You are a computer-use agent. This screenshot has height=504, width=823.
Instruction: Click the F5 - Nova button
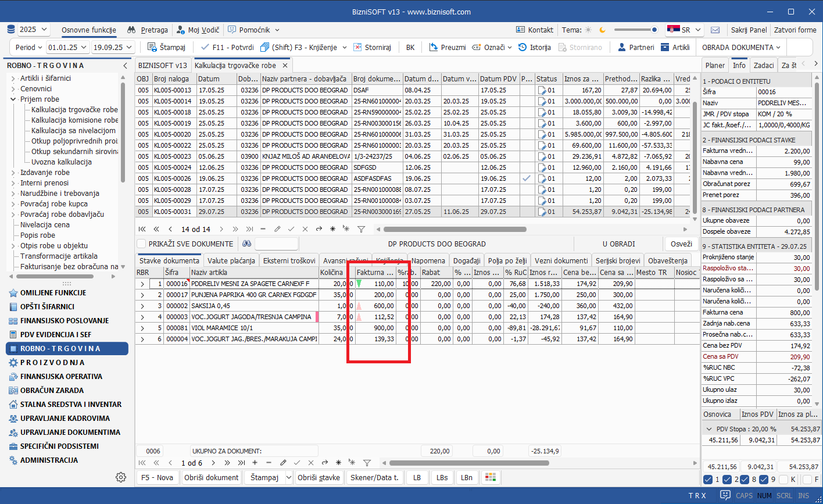click(x=157, y=477)
